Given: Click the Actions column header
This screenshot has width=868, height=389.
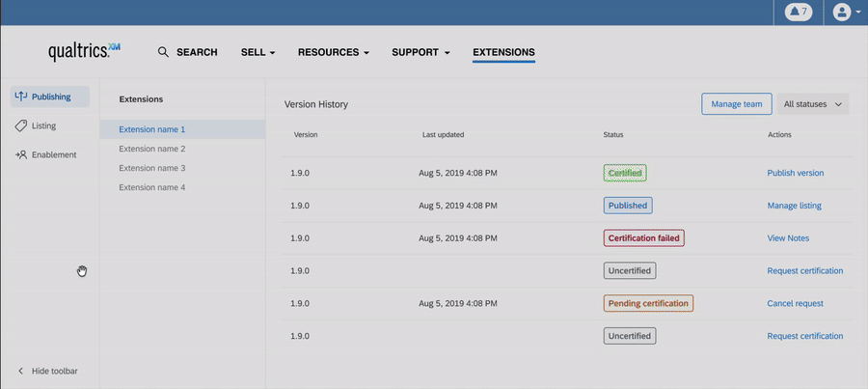Looking at the screenshot, I should 779,135.
